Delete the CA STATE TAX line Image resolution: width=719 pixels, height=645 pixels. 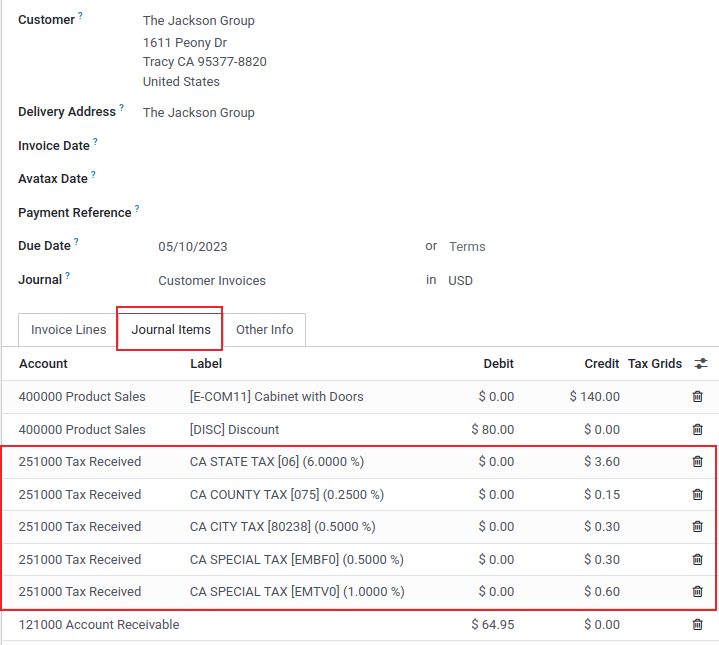697,462
